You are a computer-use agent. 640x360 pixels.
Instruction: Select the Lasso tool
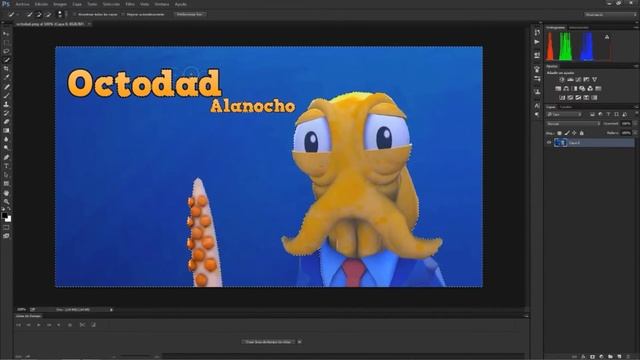click(x=6, y=51)
